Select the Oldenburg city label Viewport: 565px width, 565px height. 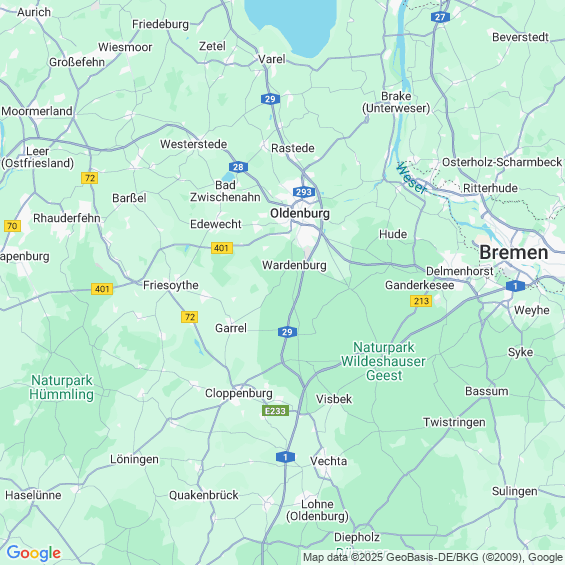300,213
